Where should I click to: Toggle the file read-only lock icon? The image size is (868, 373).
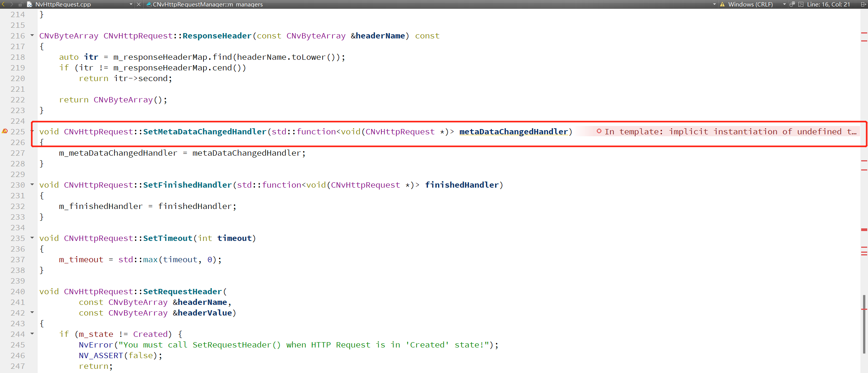[21, 4]
